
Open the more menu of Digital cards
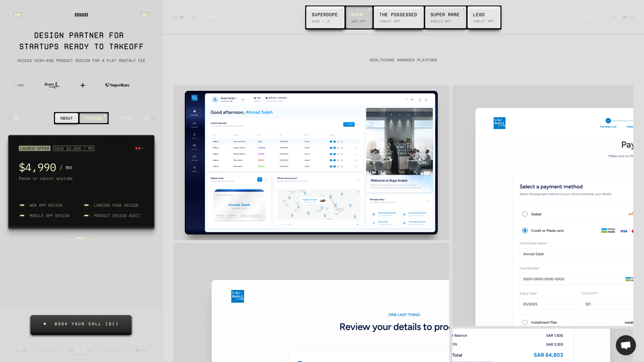click(x=266, y=179)
